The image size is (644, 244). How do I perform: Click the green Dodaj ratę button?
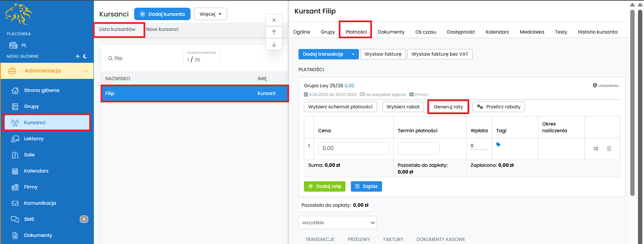(324, 186)
